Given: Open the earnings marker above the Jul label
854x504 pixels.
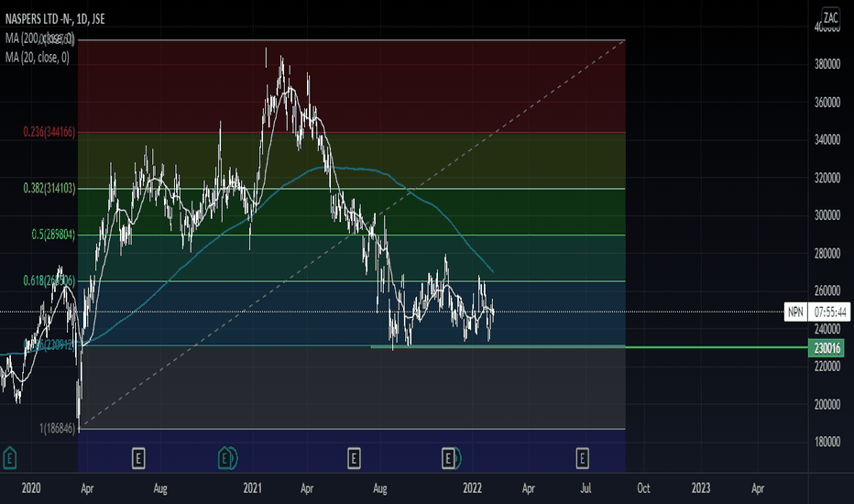Looking at the screenshot, I should point(582,459).
